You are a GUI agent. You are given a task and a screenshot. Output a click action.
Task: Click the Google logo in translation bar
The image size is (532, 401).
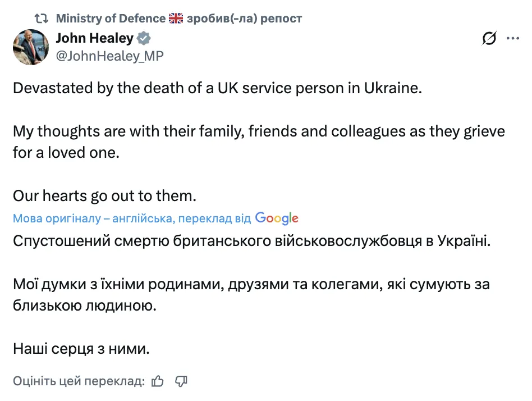pyautogui.click(x=276, y=218)
